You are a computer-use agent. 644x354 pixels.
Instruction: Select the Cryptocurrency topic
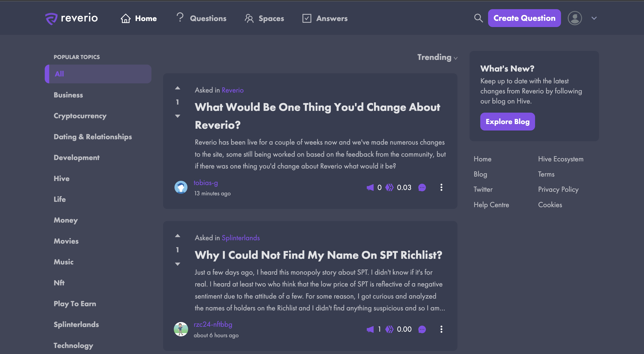point(80,116)
